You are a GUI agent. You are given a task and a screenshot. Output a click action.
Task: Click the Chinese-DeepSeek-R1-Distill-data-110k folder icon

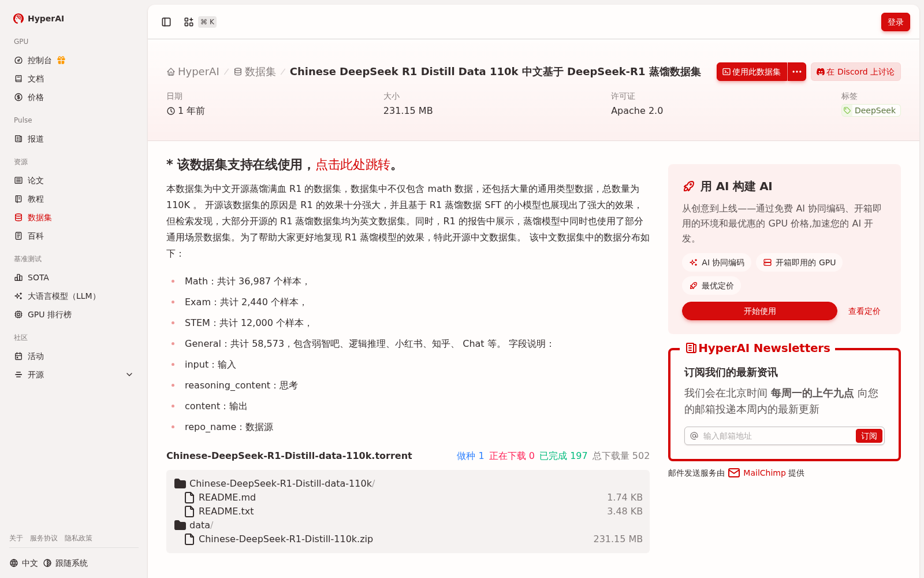pos(180,483)
